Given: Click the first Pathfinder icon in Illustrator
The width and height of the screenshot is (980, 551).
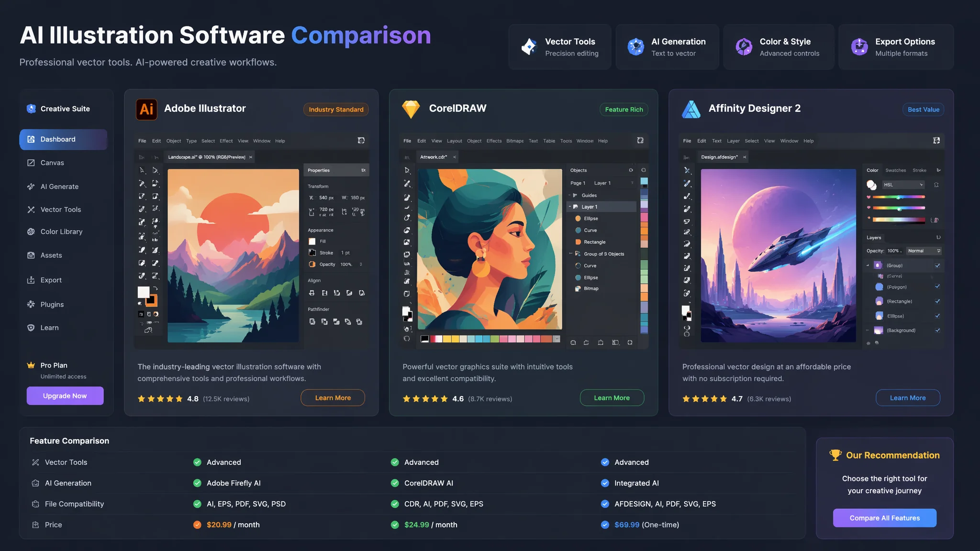Looking at the screenshot, I should [x=312, y=322].
